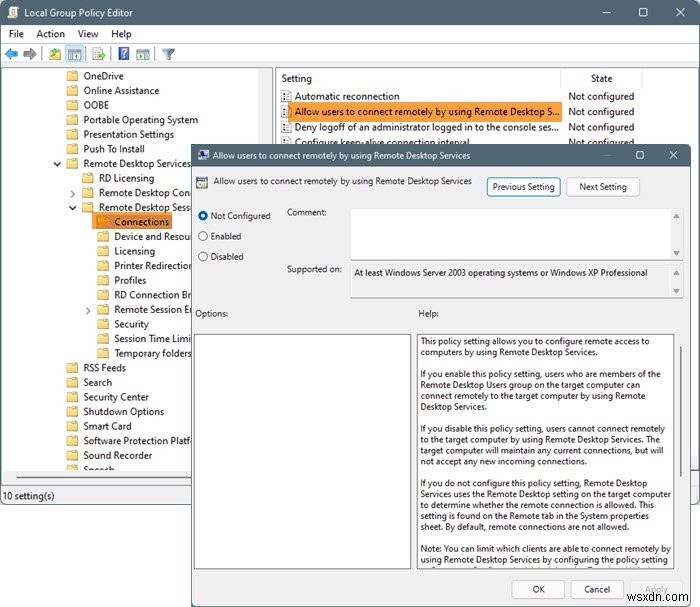Toggle the Show/Hide Action Pane icon
This screenshot has width=700, height=607.
(143, 54)
